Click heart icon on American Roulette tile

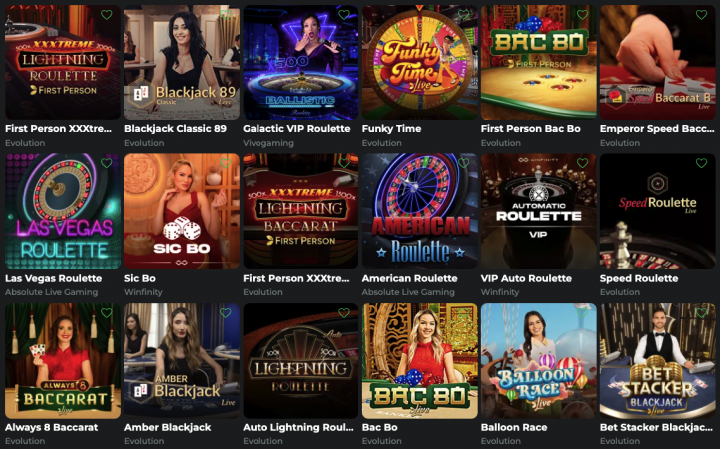tap(463, 163)
